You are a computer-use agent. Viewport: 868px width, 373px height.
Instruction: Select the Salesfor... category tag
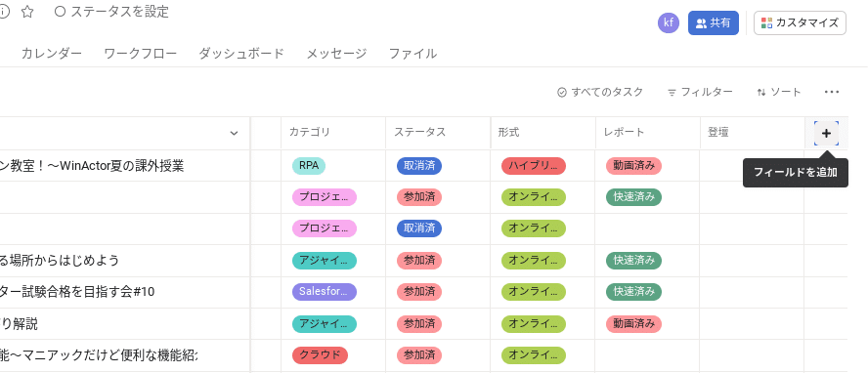click(325, 291)
